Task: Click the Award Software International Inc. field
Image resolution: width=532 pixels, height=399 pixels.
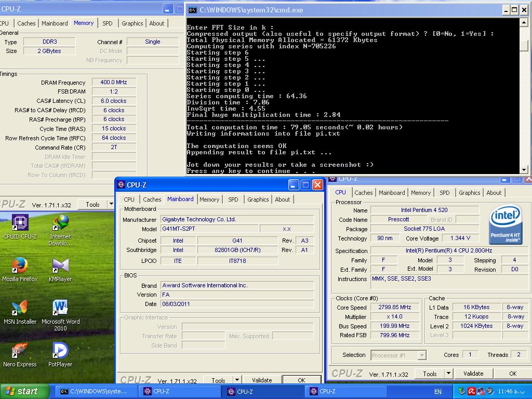Action: tap(237, 285)
